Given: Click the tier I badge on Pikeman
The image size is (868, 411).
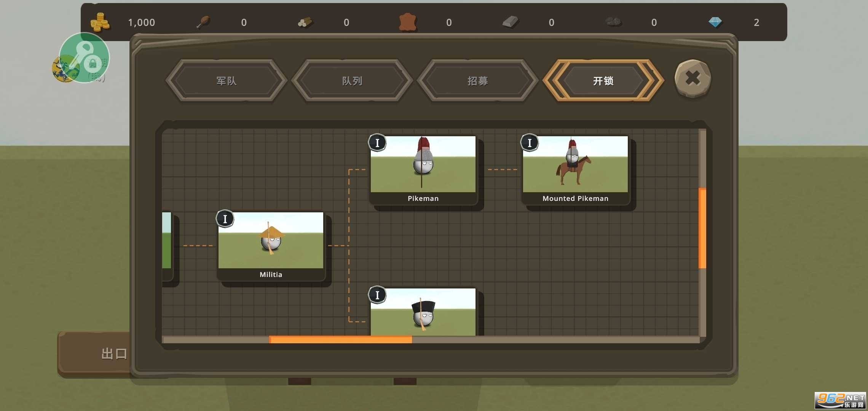Looking at the screenshot, I should point(377,143).
